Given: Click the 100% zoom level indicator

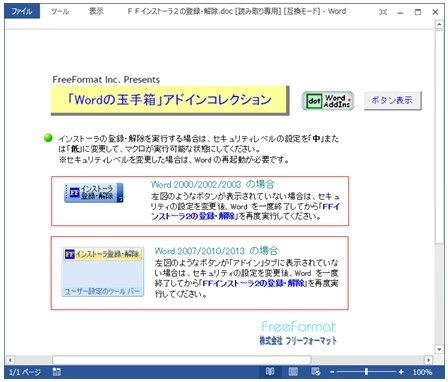Looking at the screenshot, I should [x=422, y=372].
